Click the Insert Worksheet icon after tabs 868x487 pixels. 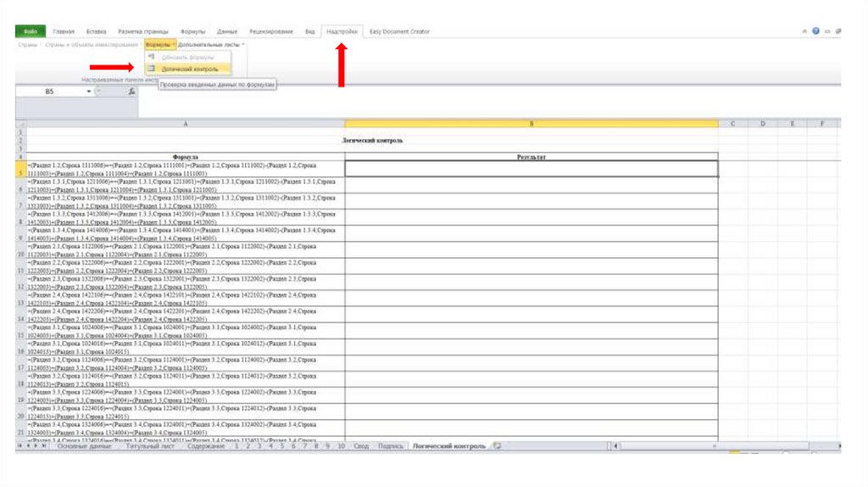[497, 446]
